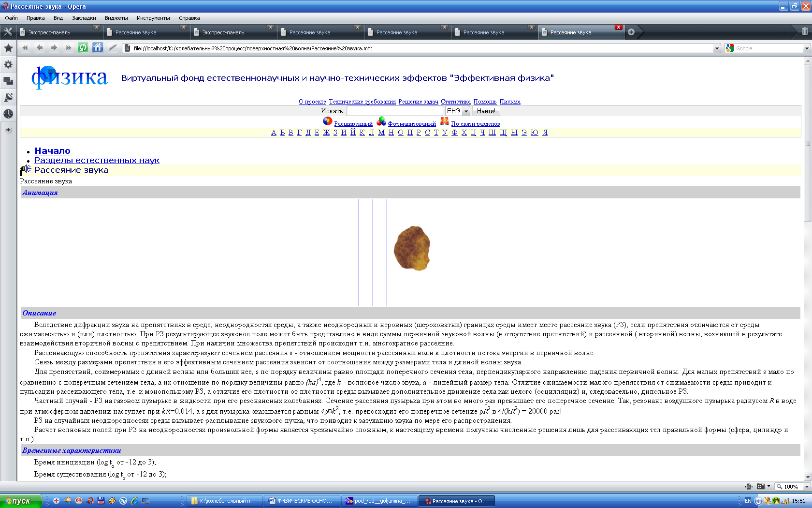Open the Начало link
Screen dimensions: 812x508
click(52, 151)
